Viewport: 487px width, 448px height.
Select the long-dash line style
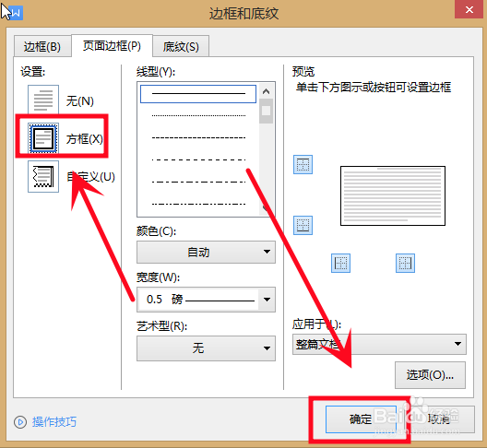tap(198, 159)
